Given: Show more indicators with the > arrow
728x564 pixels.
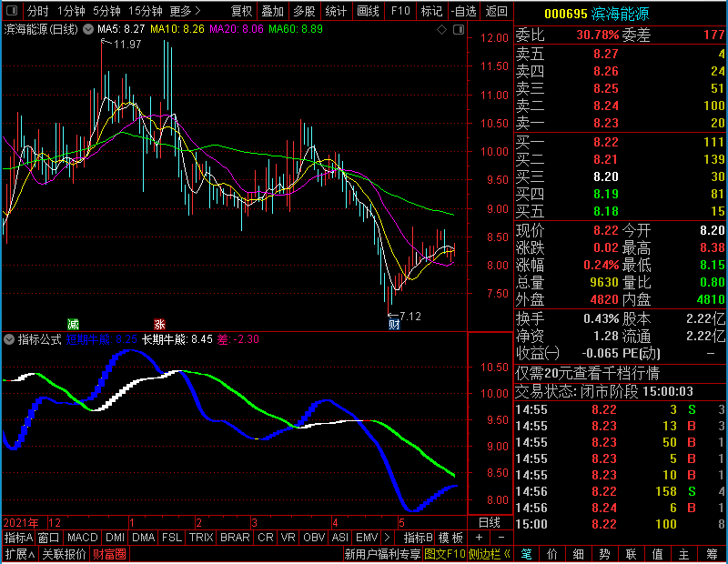Looking at the screenshot, I should 388,538.
